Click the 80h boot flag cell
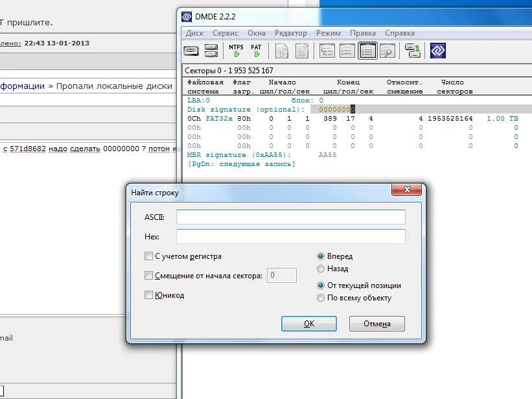Viewport: 532px width, 399px height. 244,119
